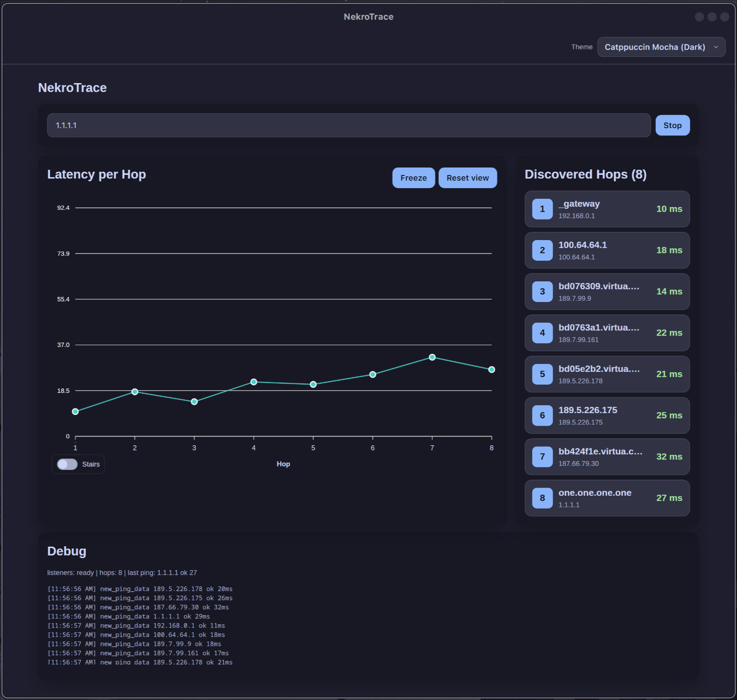Select hop 6 number badge
This screenshot has width=737, height=700.
542,415
